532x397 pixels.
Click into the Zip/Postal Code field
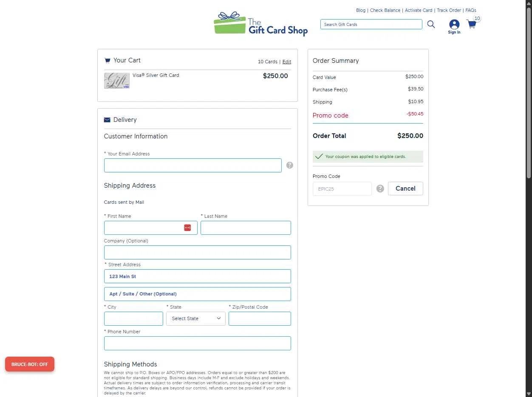tap(260, 318)
